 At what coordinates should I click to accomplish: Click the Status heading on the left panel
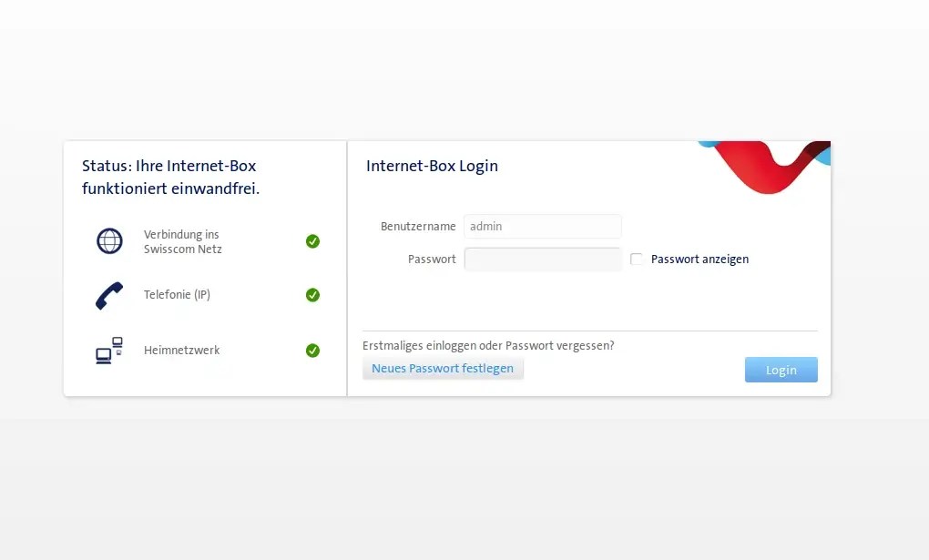(x=169, y=177)
